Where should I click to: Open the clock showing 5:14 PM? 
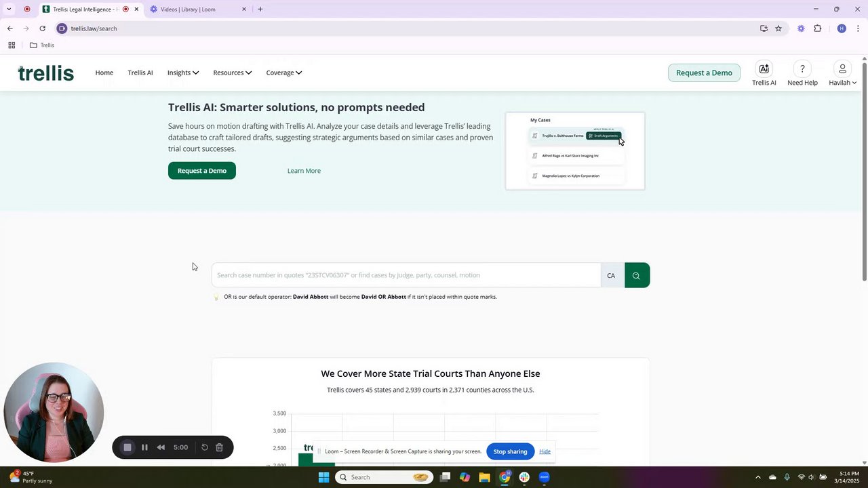click(x=849, y=477)
